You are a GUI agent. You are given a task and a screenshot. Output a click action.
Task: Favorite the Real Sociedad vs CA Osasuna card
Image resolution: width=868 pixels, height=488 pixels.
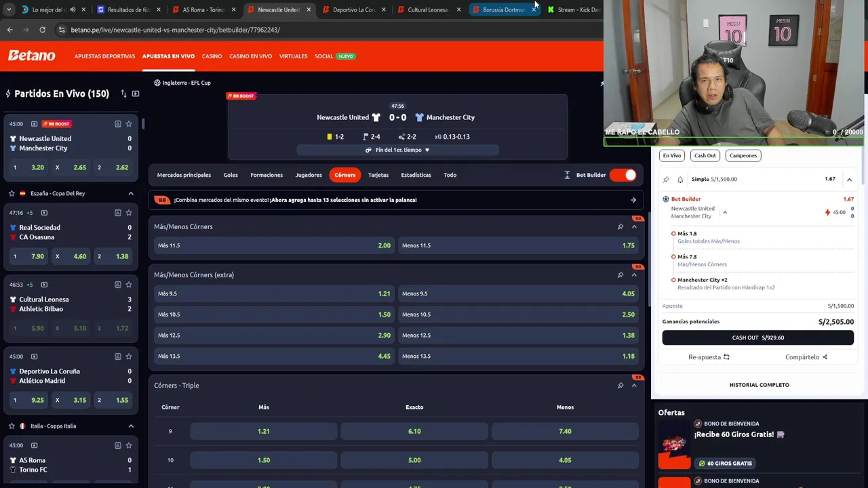click(x=129, y=213)
